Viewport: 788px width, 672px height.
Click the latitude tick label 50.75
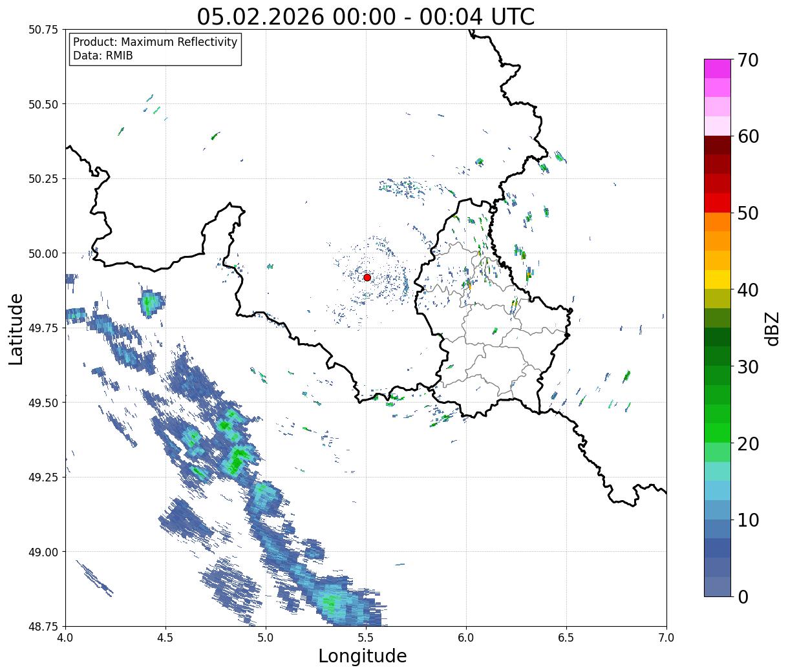tap(44, 30)
